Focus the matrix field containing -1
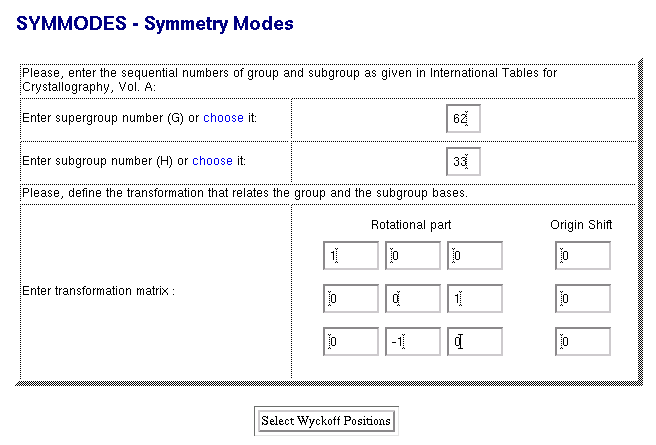This screenshot has height=445, width=656. (413, 342)
